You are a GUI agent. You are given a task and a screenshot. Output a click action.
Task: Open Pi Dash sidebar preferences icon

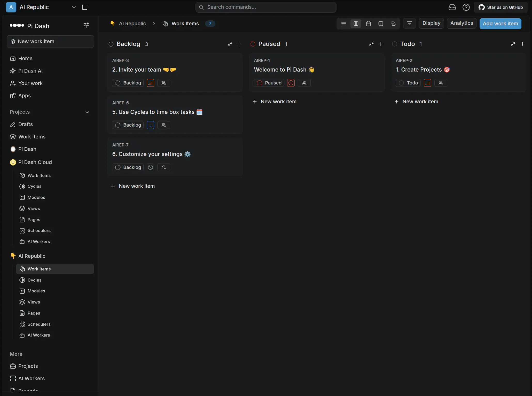coord(86,25)
